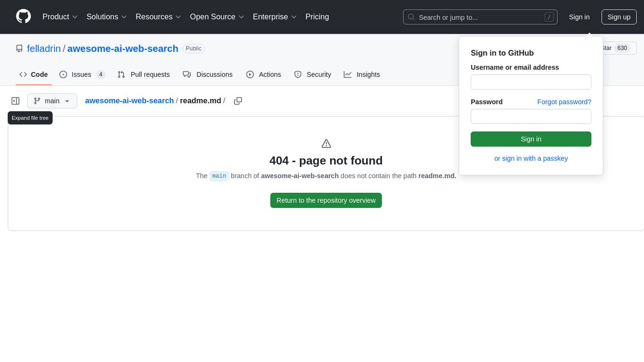Open the Product menu

(60, 17)
